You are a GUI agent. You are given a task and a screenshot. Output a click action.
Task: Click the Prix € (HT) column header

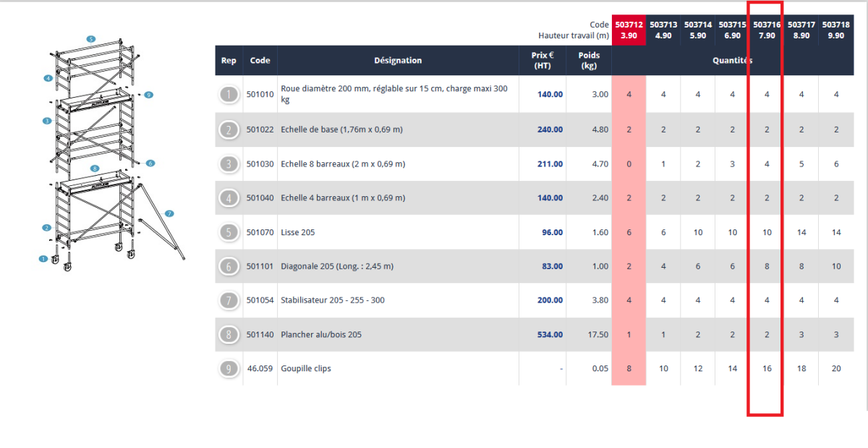[542, 61]
